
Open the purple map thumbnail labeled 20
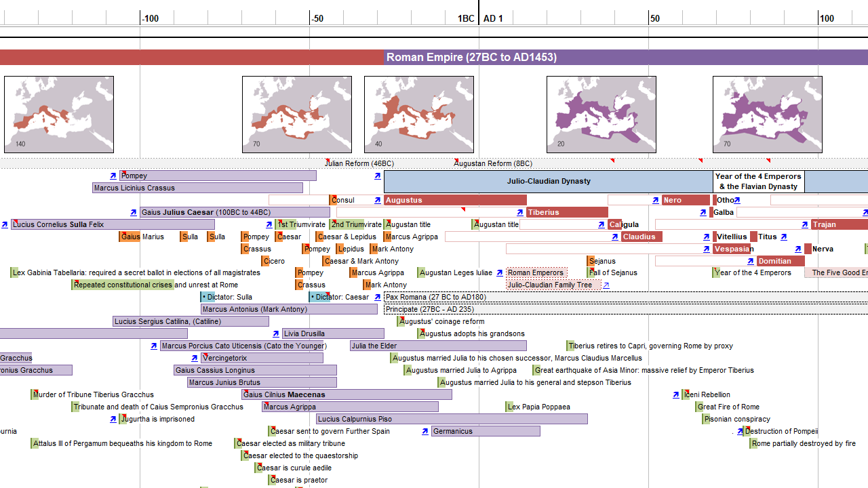coord(601,114)
